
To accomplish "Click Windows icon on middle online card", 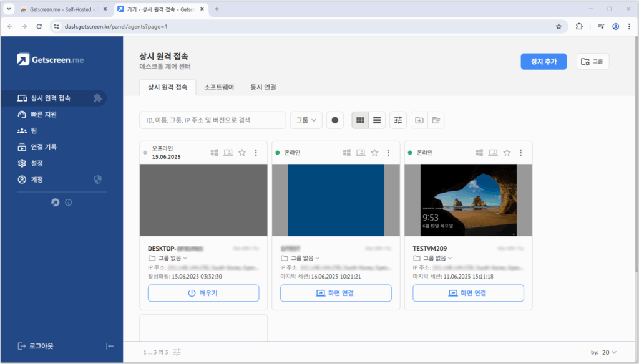I will point(347,153).
